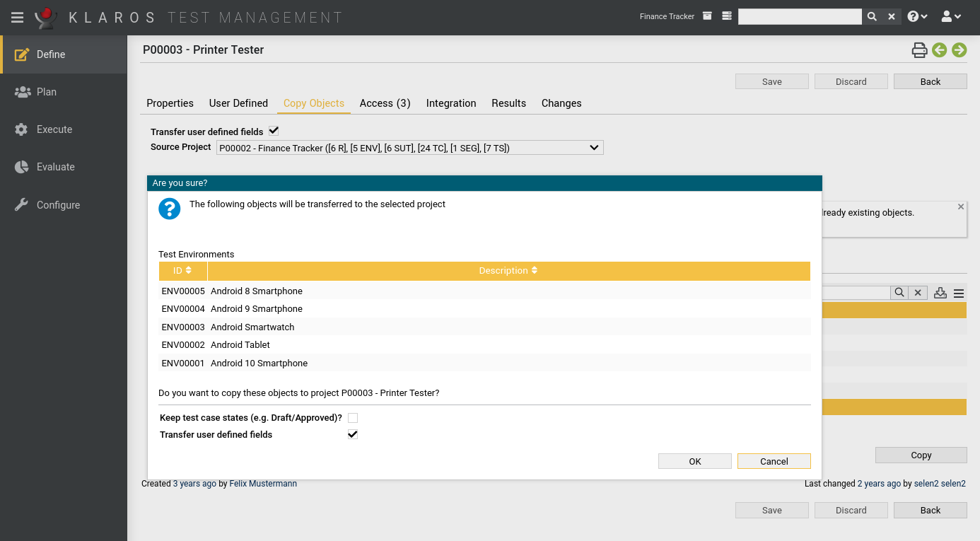This screenshot has height=541, width=980.
Task: Expand the Source Project dropdown
Action: [409, 148]
